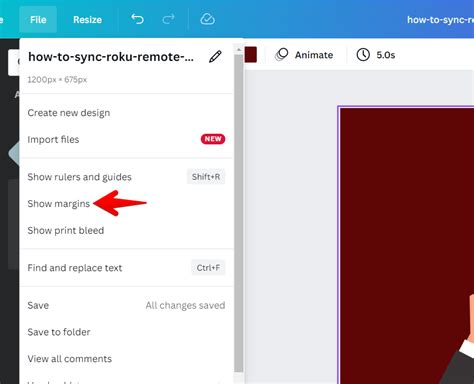
Task: Click the pencil icon to rename design
Action: [215, 57]
